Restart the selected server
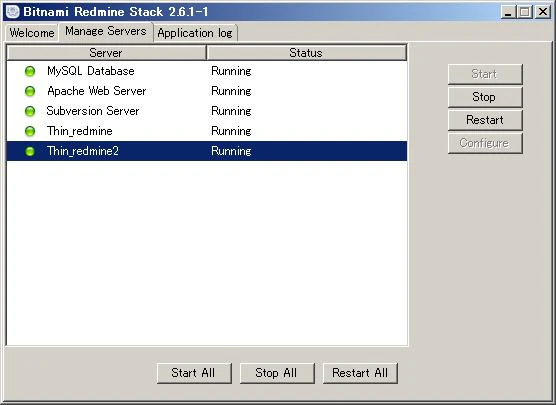Viewport: 556px width, 405px height. (485, 120)
